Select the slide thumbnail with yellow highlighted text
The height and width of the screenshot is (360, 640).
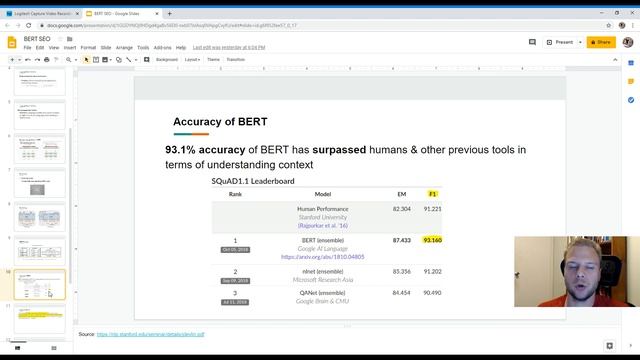40,318
